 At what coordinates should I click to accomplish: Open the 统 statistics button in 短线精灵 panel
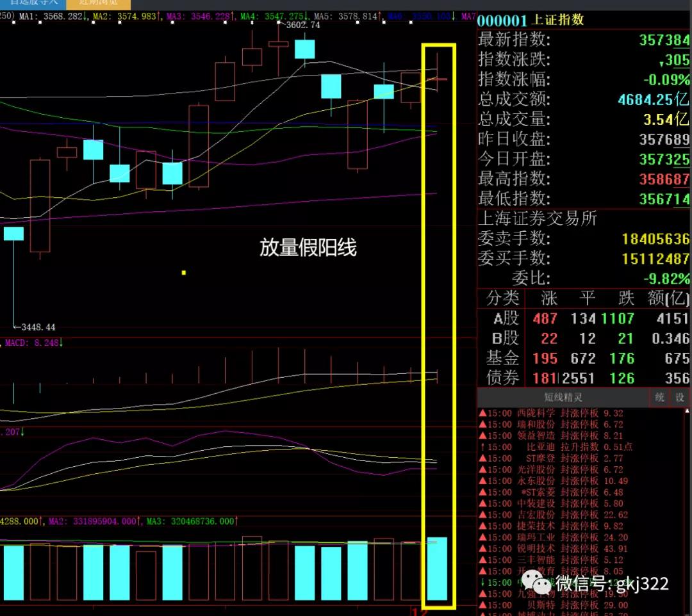(x=659, y=397)
